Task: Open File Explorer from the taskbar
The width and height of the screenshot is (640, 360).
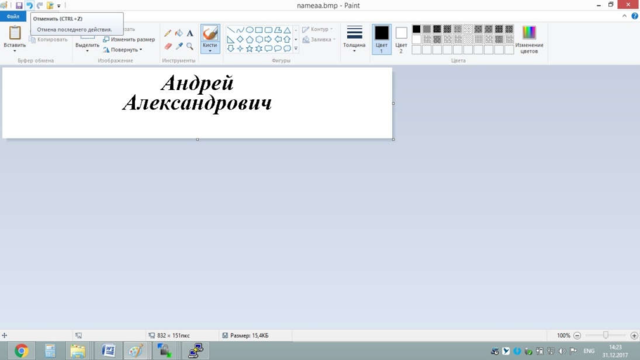Action: point(78,351)
